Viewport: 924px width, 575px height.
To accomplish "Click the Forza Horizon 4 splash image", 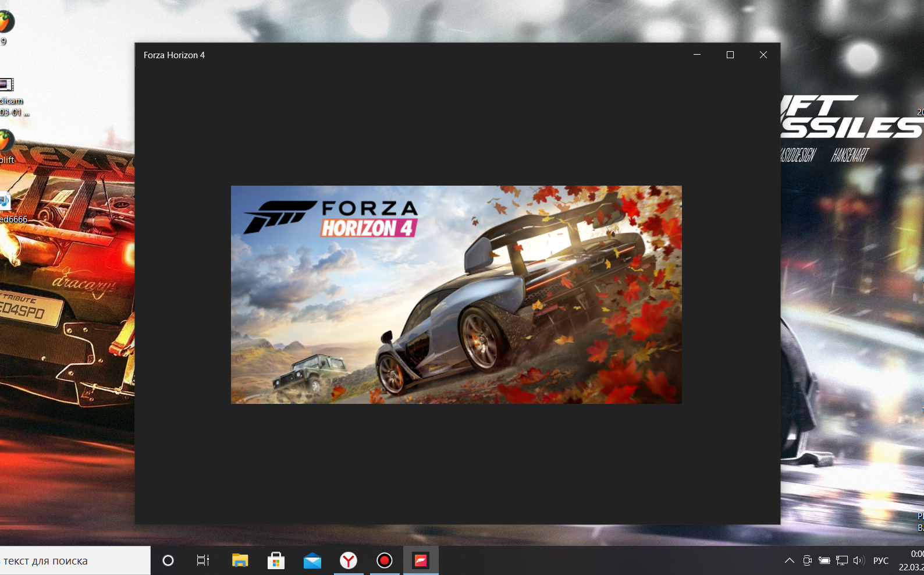I will coord(456,294).
